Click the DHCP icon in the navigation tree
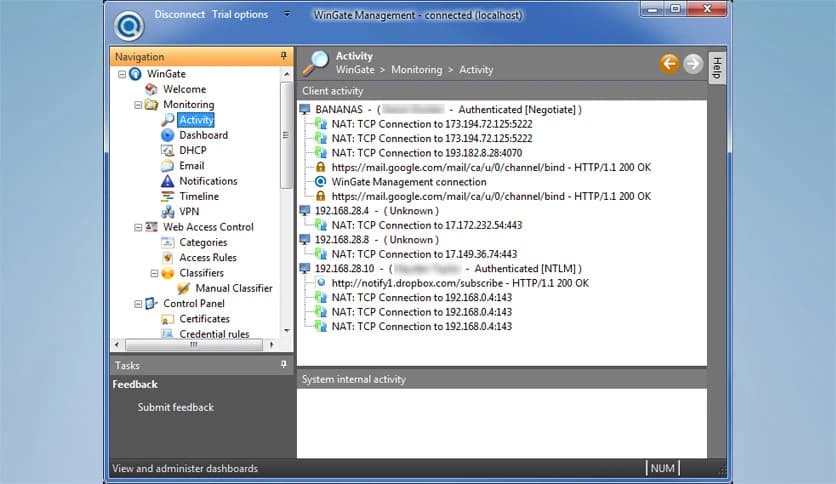Screen dimensions: 836x484 (167, 150)
